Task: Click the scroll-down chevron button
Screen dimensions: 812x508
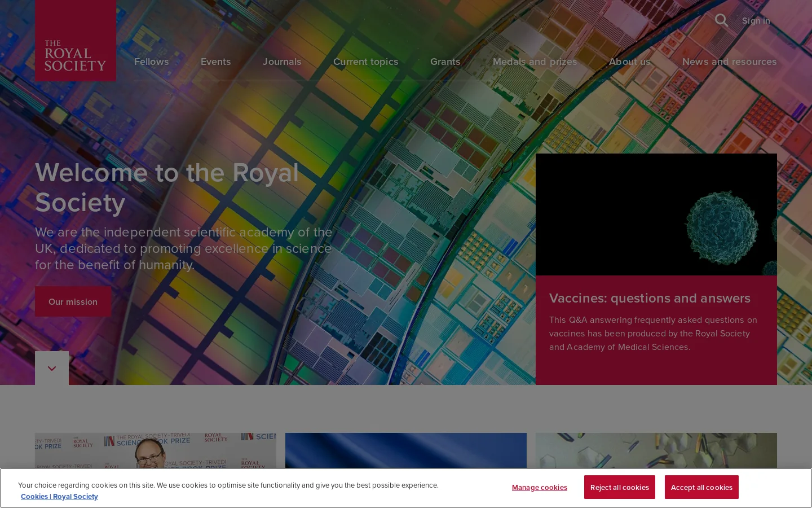Action: pos(52,368)
